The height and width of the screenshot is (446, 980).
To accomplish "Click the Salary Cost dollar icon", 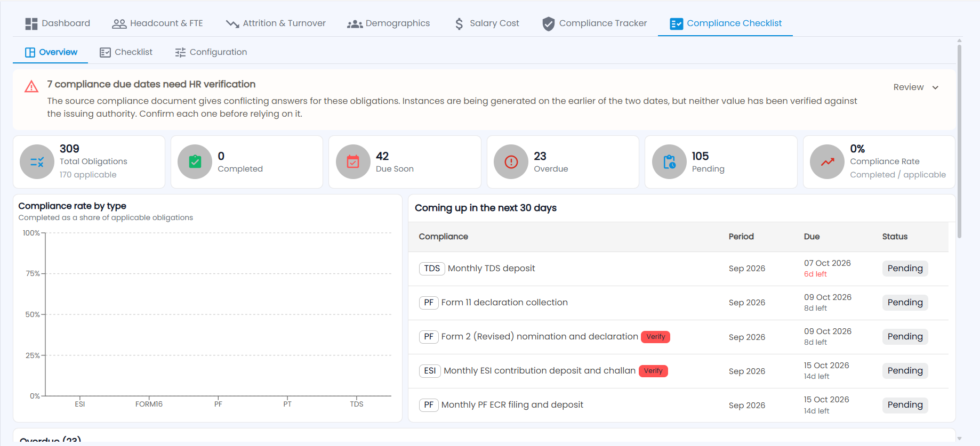I will pyautogui.click(x=459, y=23).
